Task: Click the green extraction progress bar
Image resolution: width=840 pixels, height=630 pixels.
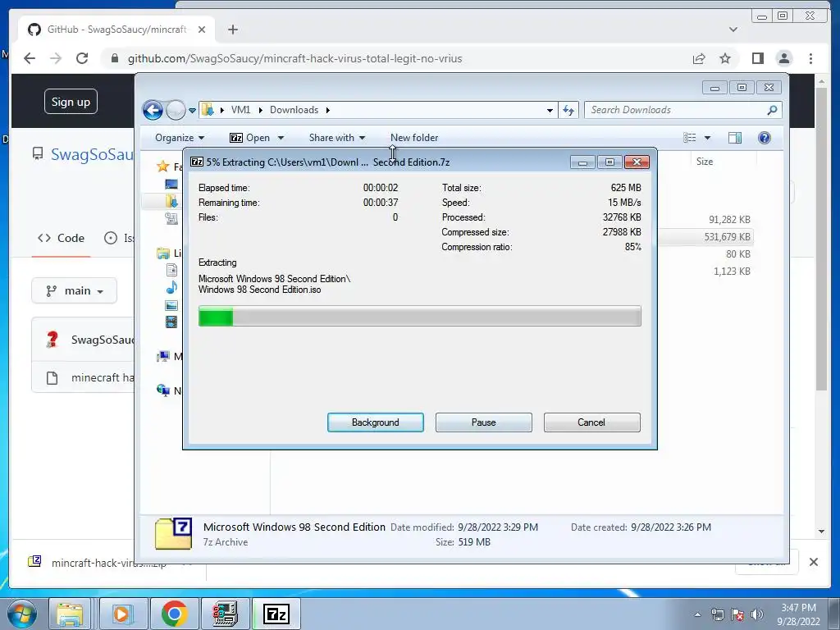Action: 419,316
